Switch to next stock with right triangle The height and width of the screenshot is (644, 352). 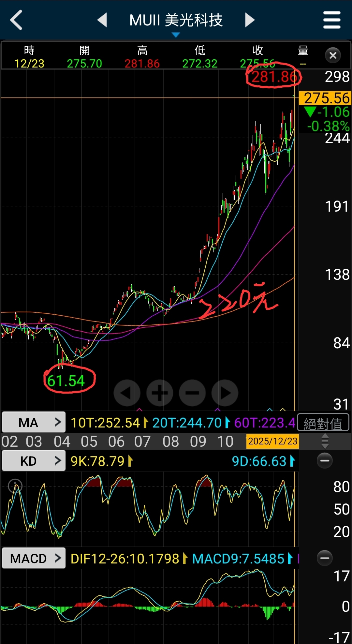pyautogui.click(x=250, y=20)
